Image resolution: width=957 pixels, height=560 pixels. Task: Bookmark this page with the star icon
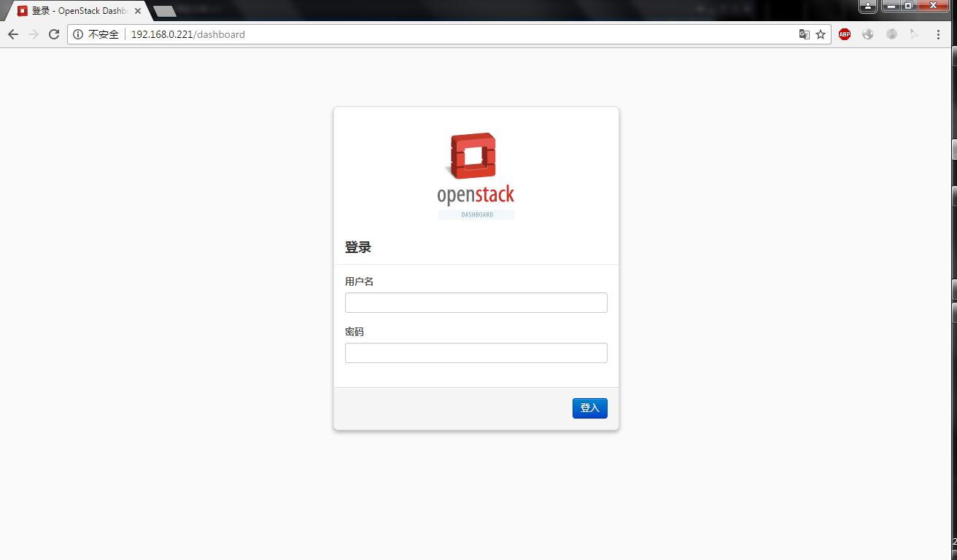821,34
